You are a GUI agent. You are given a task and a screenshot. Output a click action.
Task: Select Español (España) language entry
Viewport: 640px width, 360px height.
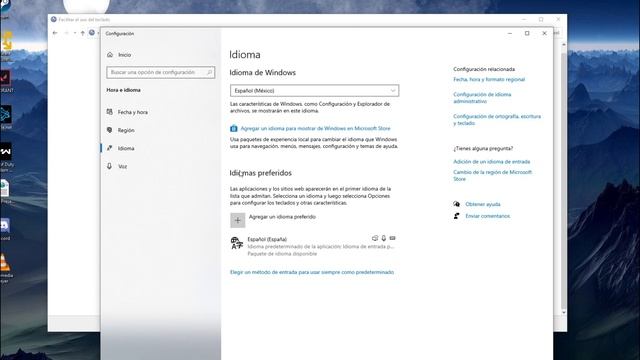[313, 246]
